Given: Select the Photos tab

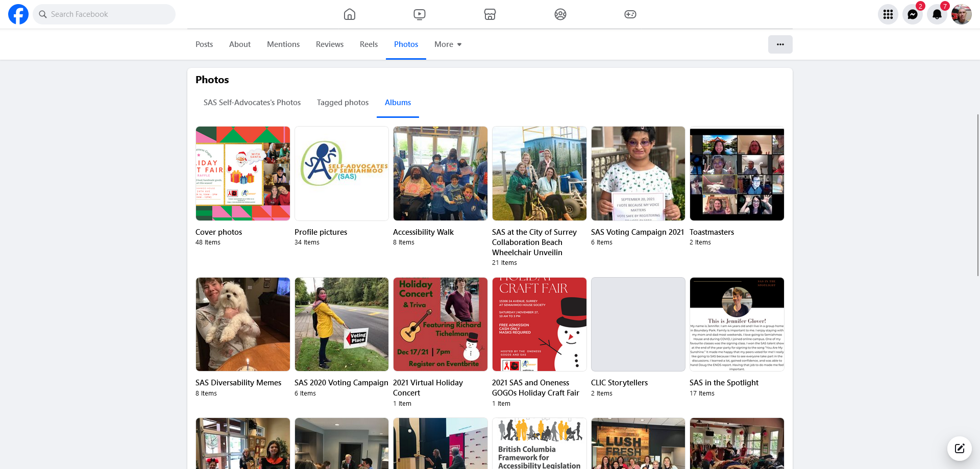Looking at the screenshot, I should coord(406,44).
